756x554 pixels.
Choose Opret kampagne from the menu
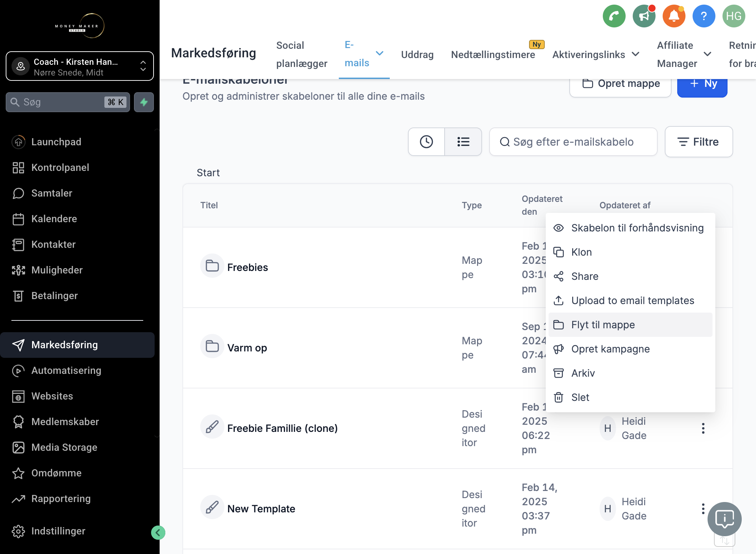pyautogui.click(x=630, y=349)
